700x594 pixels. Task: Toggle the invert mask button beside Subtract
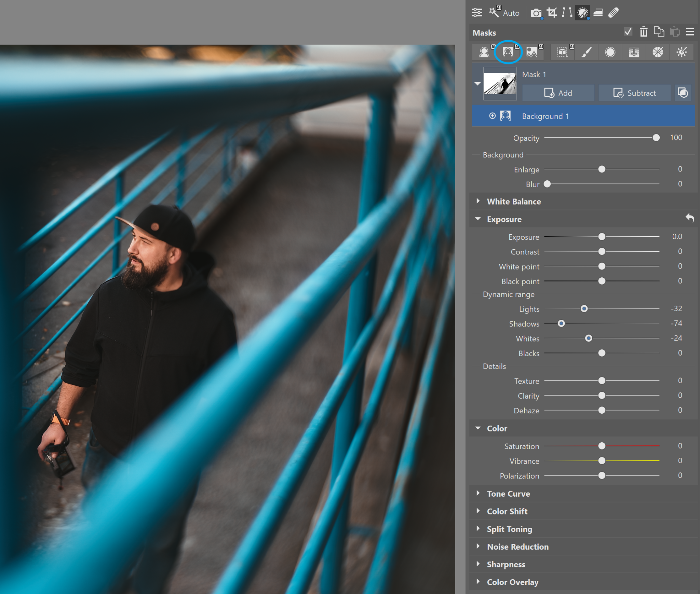click(x=683, y=93)
